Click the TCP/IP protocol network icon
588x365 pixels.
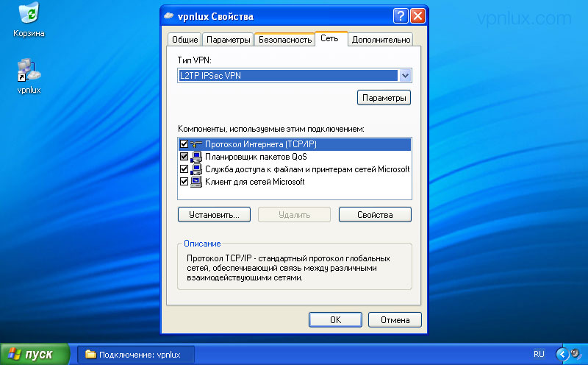click(x=196, y=144)
